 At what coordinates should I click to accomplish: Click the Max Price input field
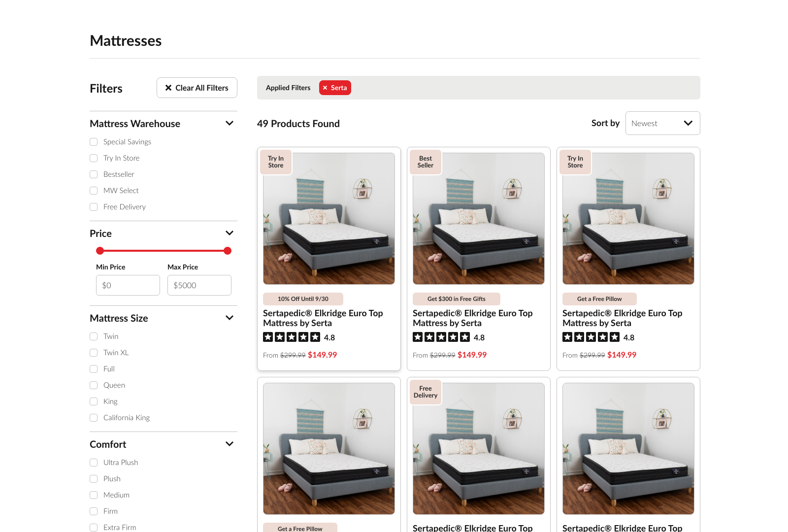point(199,285)
